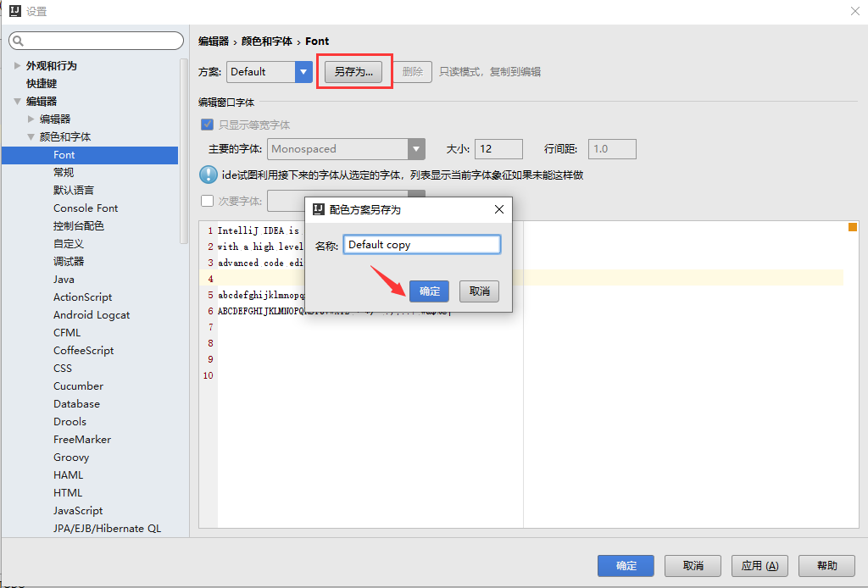
Task: Click the 应用 (A) button
Action: 760,565
